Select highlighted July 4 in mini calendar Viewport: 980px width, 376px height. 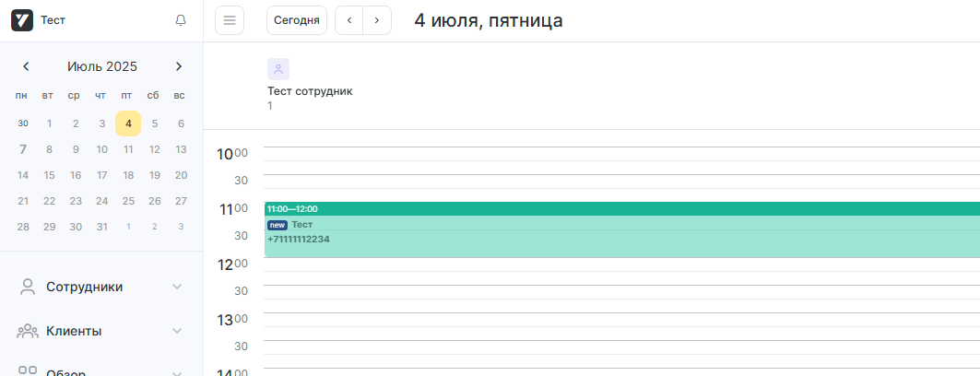[128, 123]
